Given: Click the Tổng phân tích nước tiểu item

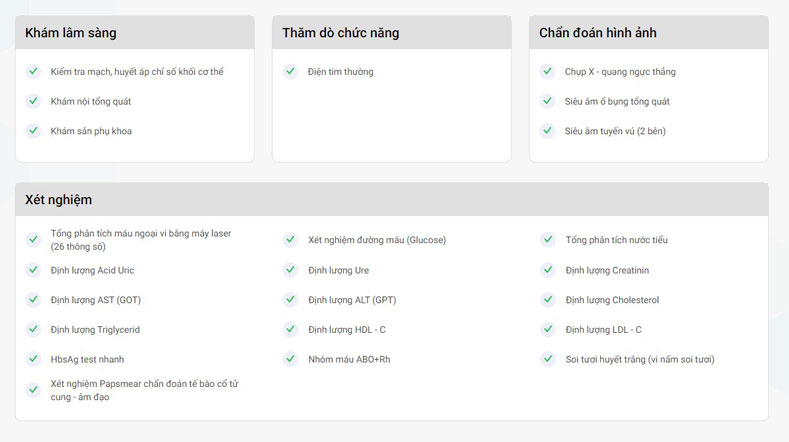Looking at the screenshot, I should [616, 240].
